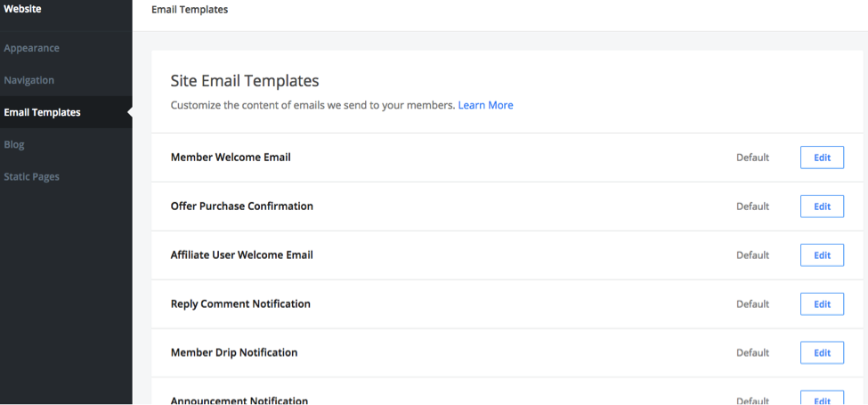Viewport: 868px width, 405px height.
Task: Follow the Learn More link
Action: pyautogui.click(x=485, y=105)
